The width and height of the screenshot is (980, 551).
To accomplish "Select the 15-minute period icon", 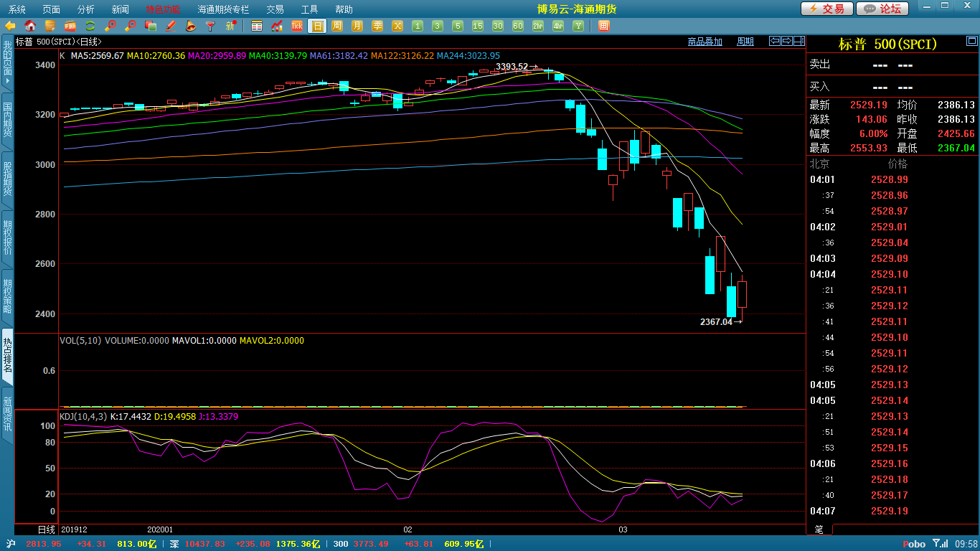I will [478, 26].
